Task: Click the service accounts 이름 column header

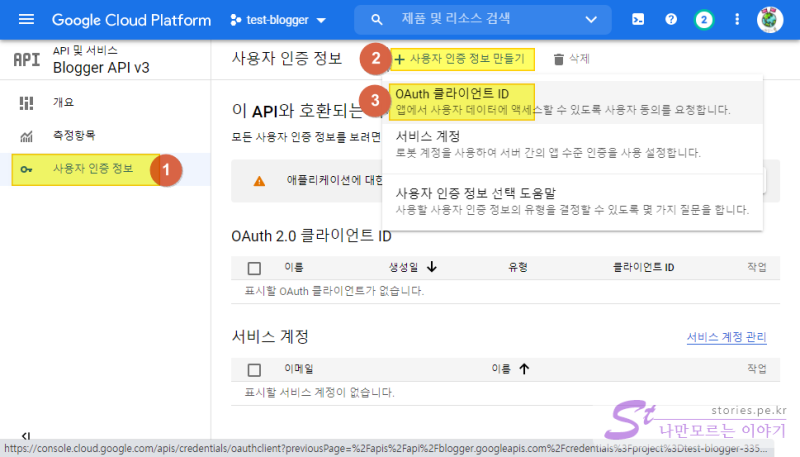Action: [501, 369]
